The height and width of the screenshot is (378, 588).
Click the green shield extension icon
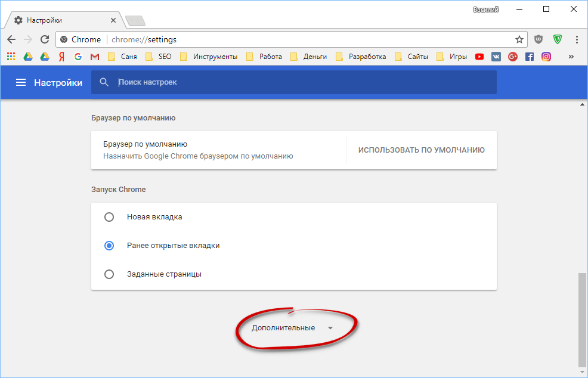[x=558, y=39]
